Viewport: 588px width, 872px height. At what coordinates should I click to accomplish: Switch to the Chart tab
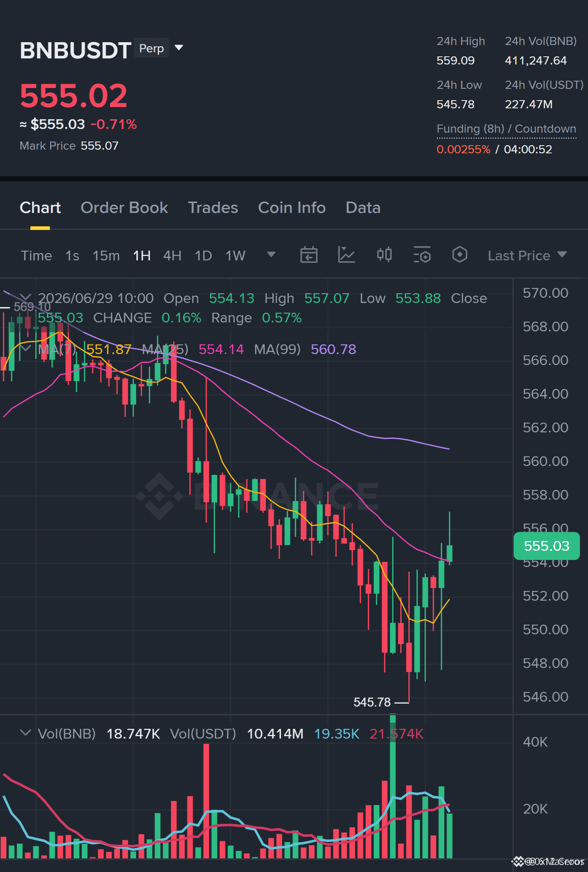point(40,208)
